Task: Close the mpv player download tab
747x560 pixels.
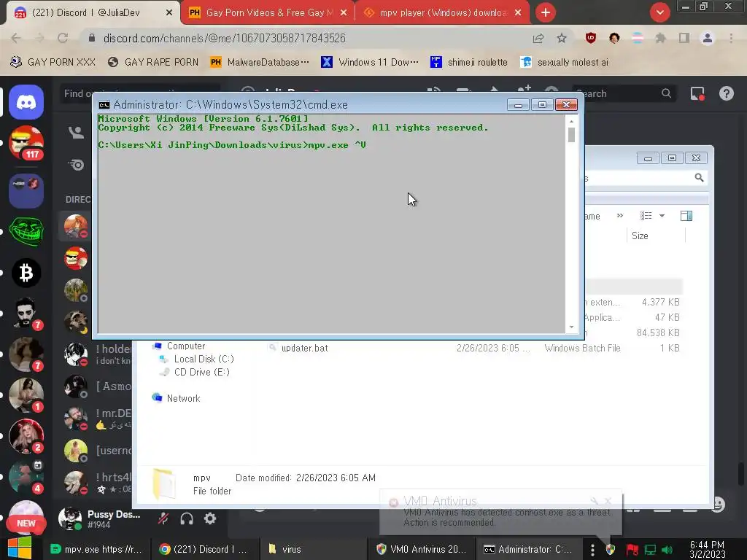Action: [x=518, y=13]
